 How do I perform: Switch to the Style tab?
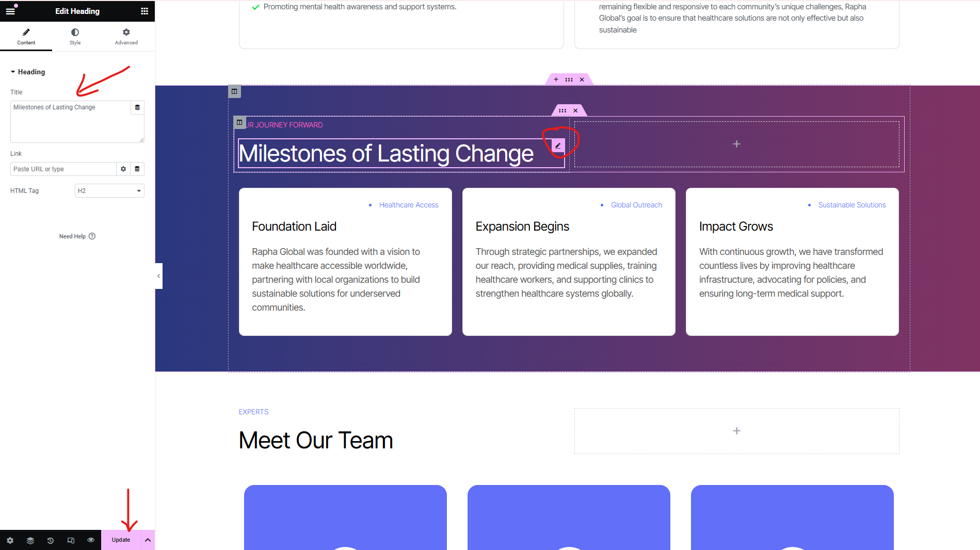pyautogui.click(x=75, y=36)
